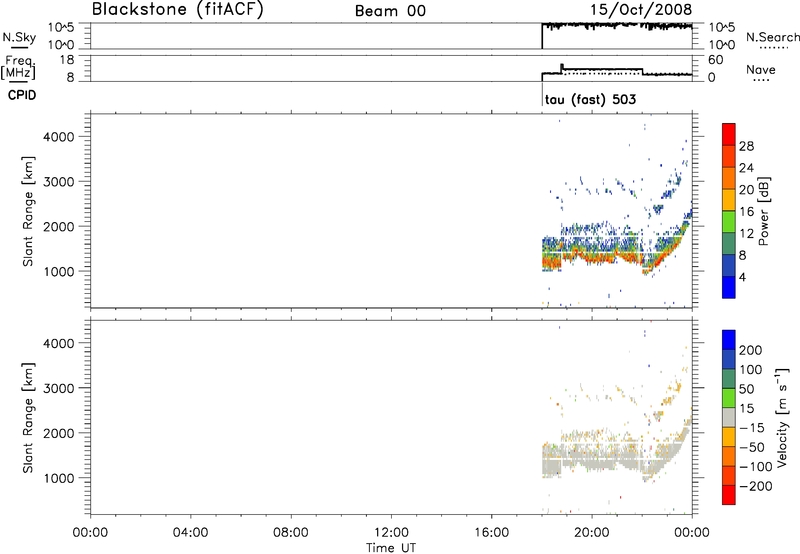Click the 'N.Sky' legend label
Viewport: 800px width, 554px height.
pos(19,37)
